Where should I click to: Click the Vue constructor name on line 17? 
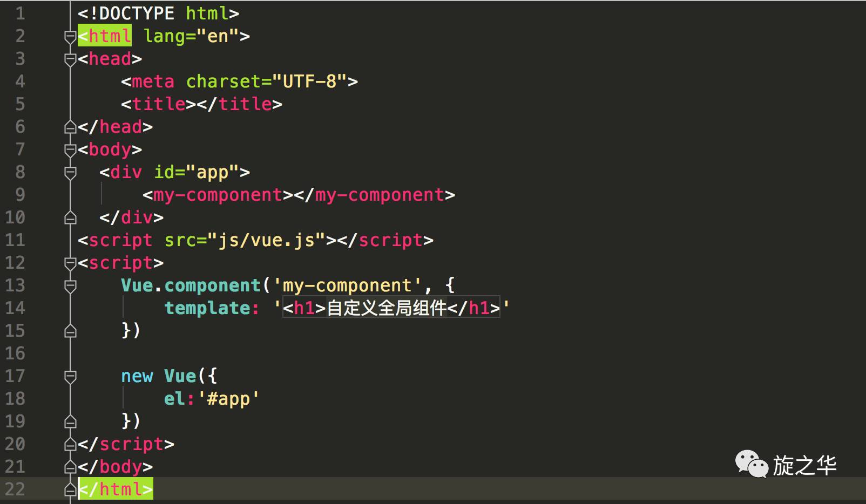click(x=180, y=376)
